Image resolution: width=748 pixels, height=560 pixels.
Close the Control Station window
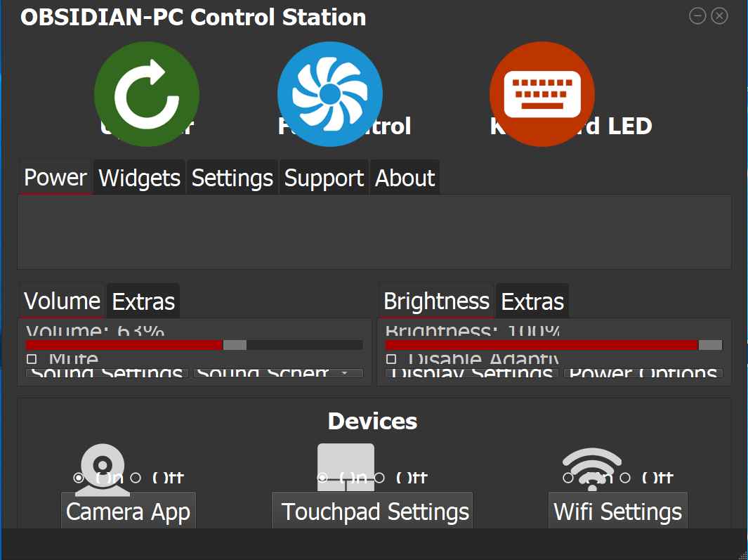(719, 15)
